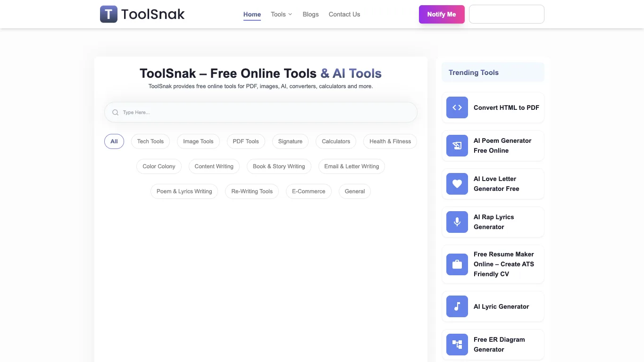This screenshot has height=362, width=644.
Task: Click the music note icon for AI Lyric Generator
Action: click(x=457, y=306)
